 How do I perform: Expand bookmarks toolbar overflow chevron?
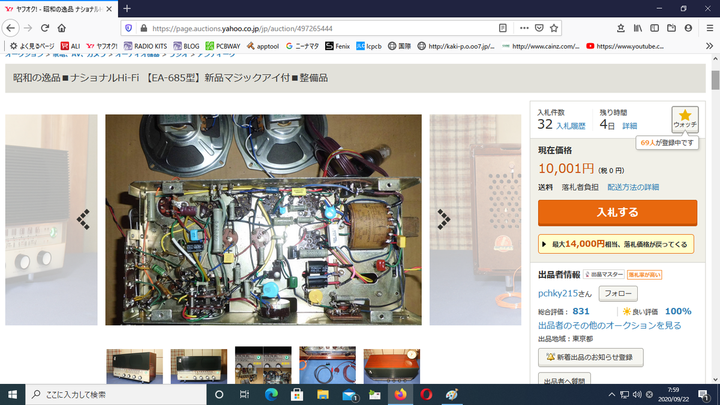click(x=706, y=45)
